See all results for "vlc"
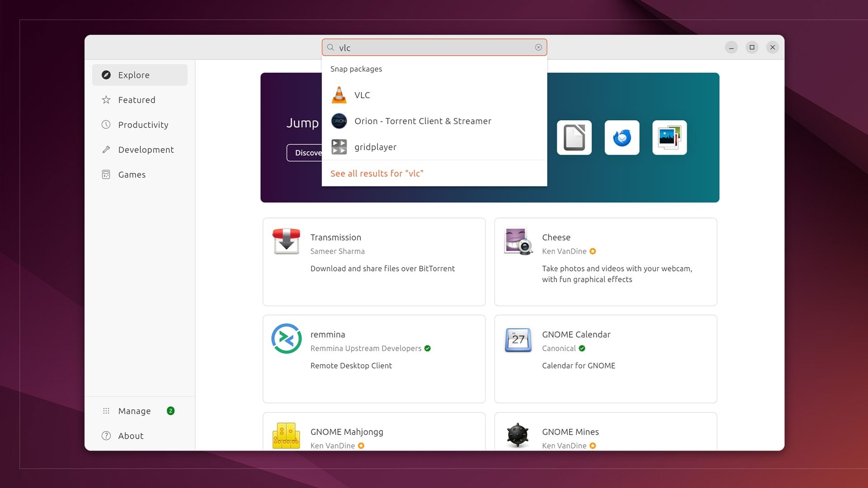The image size is (868, 488). pyautogui.click(x=377, y=174)
